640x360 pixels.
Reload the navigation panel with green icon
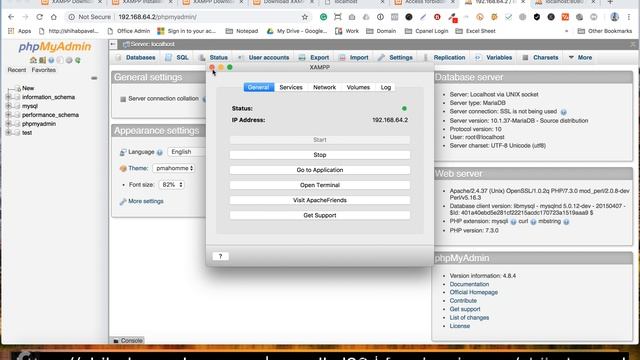[78, 60]
